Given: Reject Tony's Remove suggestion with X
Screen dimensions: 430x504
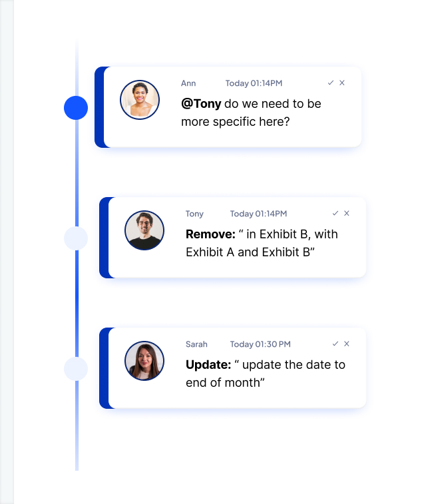Looking at the screenshot, I should tap(346, 214).
